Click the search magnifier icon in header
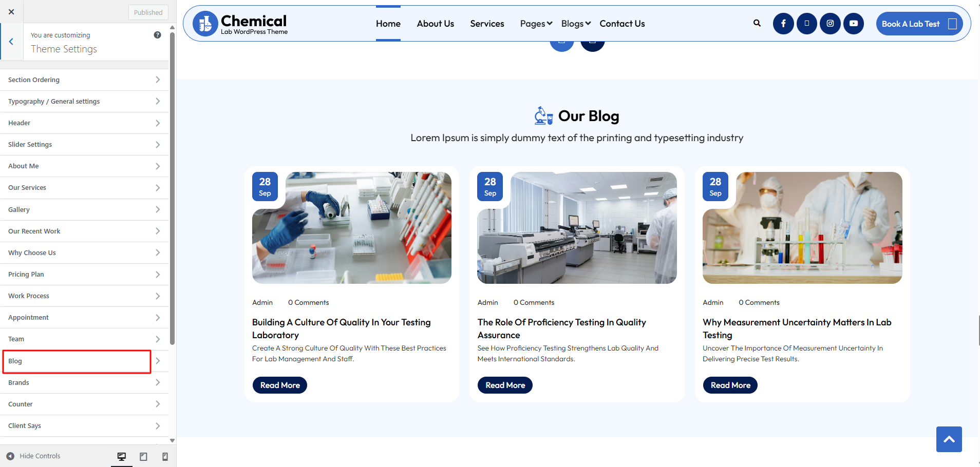The image size is (980, 467). click(757, 23)
